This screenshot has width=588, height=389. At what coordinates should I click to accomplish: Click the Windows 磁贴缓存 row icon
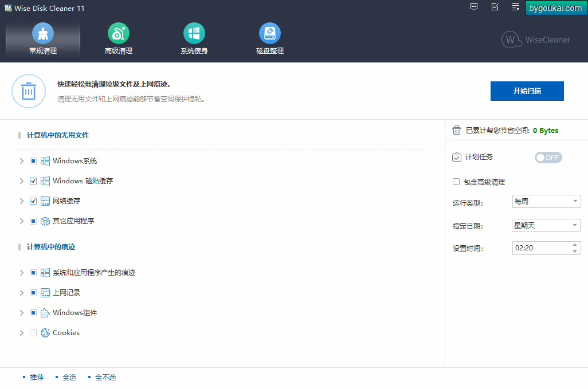click(x=45, y=181)
